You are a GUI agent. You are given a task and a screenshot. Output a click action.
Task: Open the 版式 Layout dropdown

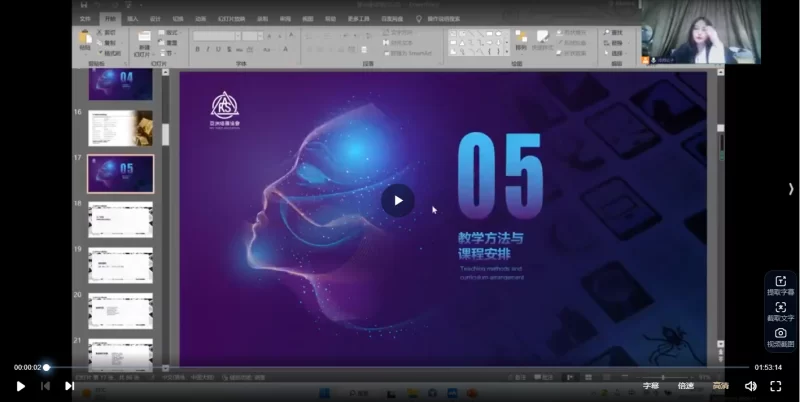(169, 33)
